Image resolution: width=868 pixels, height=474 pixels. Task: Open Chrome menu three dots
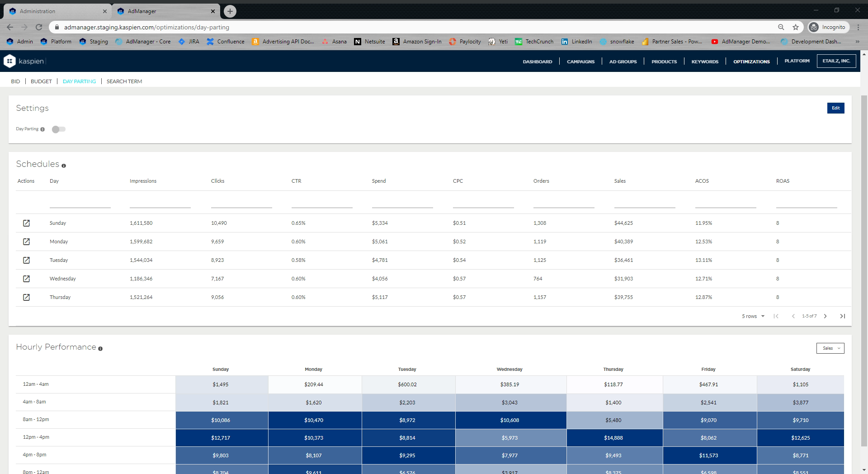(858, 27)
